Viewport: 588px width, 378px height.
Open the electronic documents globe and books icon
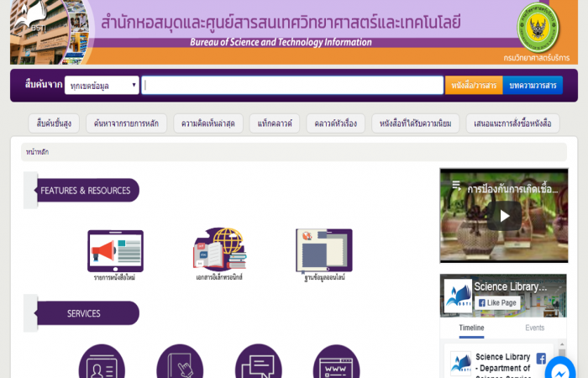click(220, 249)
